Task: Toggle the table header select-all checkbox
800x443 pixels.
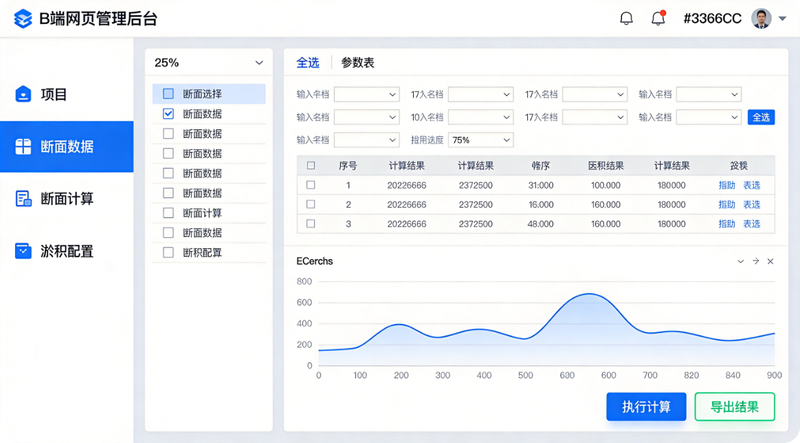Action: (311, 165)
